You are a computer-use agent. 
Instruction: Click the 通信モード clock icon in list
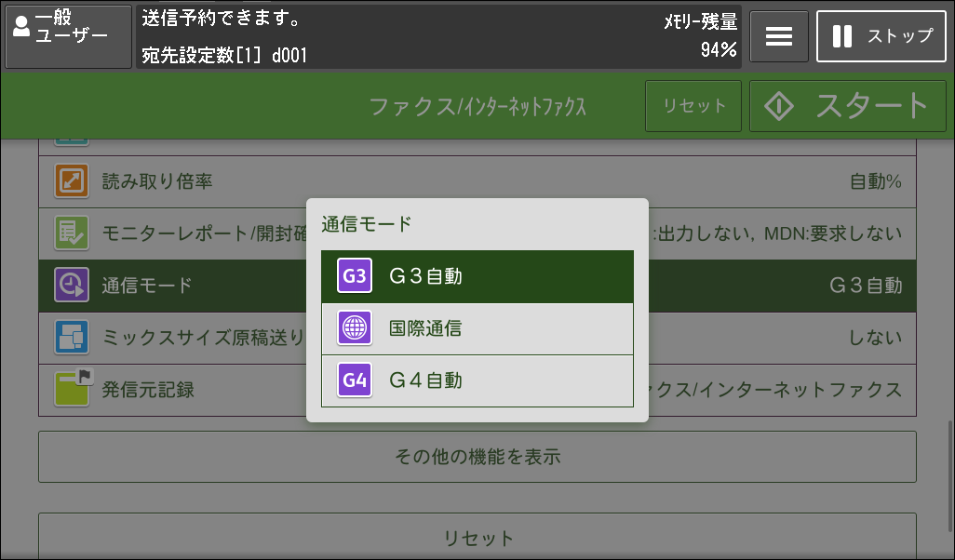[x=72, y=285]
